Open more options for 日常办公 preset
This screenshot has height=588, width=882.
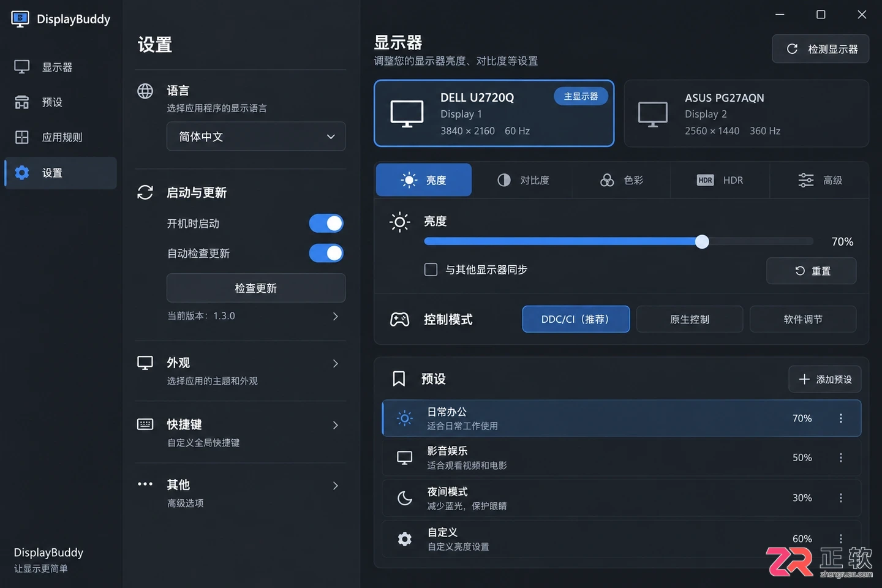click(x=841, y=418)
